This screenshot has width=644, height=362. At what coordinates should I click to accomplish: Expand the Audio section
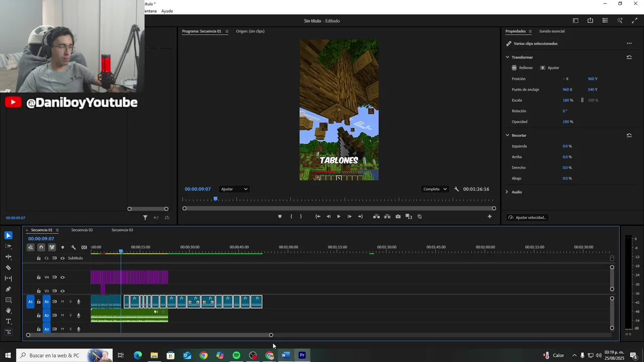[507, 192]
